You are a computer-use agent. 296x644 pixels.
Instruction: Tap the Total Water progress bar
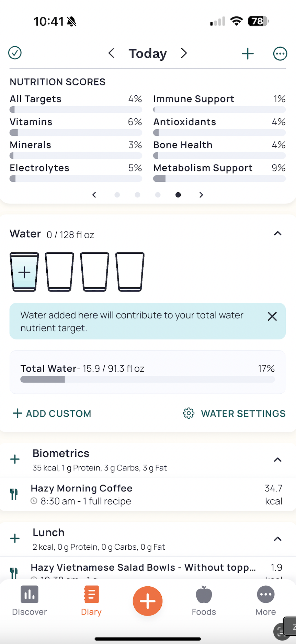click(148, 379)
